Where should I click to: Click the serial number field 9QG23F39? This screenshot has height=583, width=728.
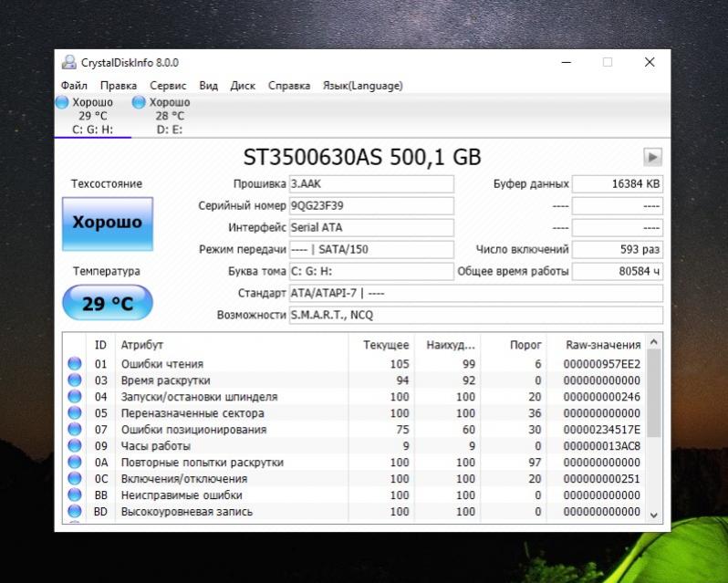[371, 205]
